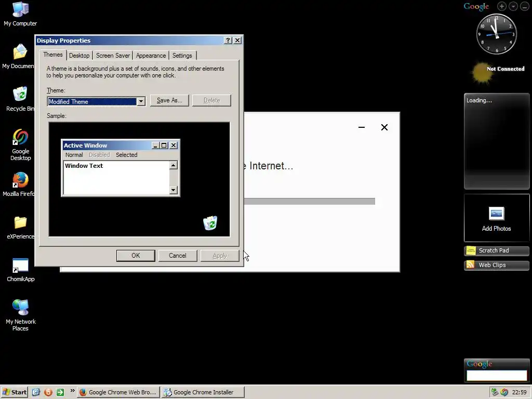
Task: Click the green arrow quick launch icon
Action: pos(60,392)
